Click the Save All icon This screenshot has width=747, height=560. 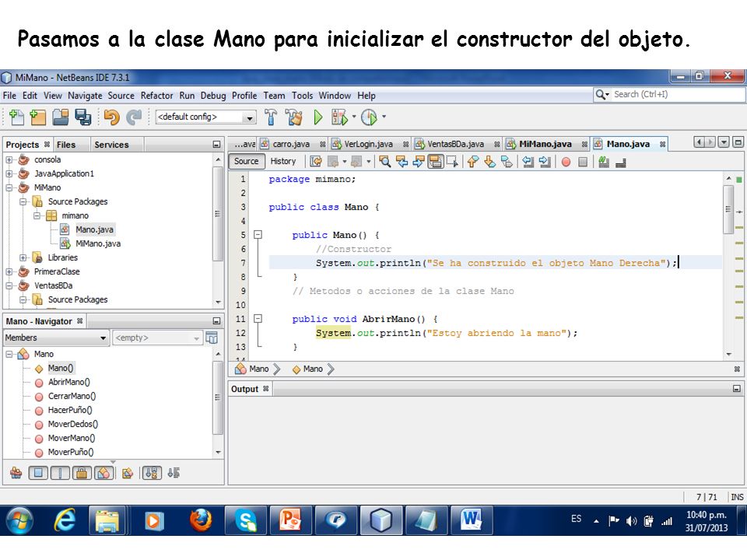pos(83,117)
